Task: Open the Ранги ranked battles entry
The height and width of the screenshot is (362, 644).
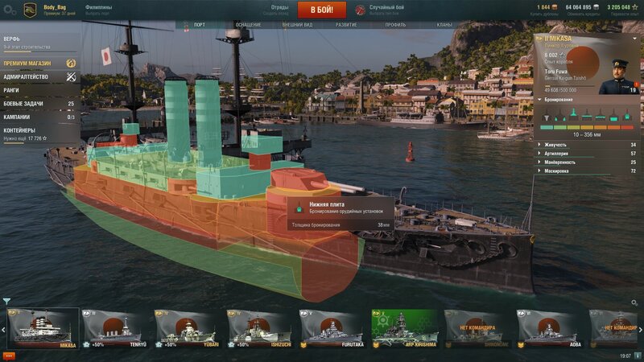Action: 39,90
